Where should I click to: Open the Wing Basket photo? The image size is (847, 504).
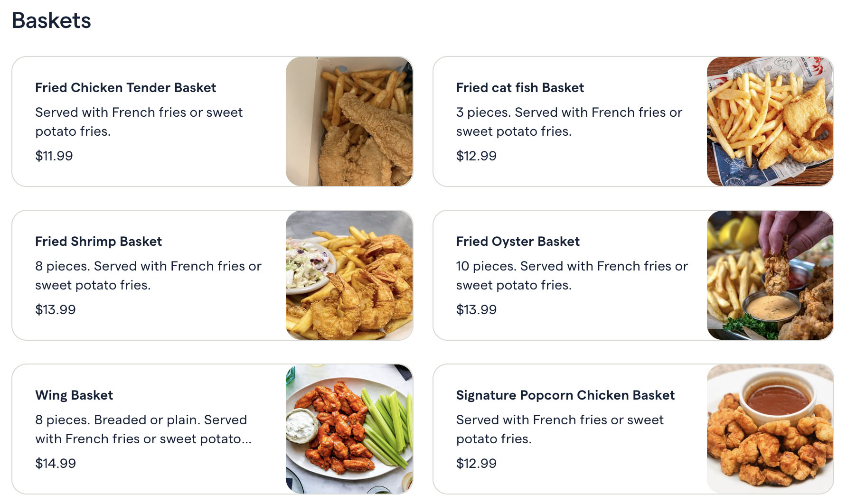pos(349,429)
